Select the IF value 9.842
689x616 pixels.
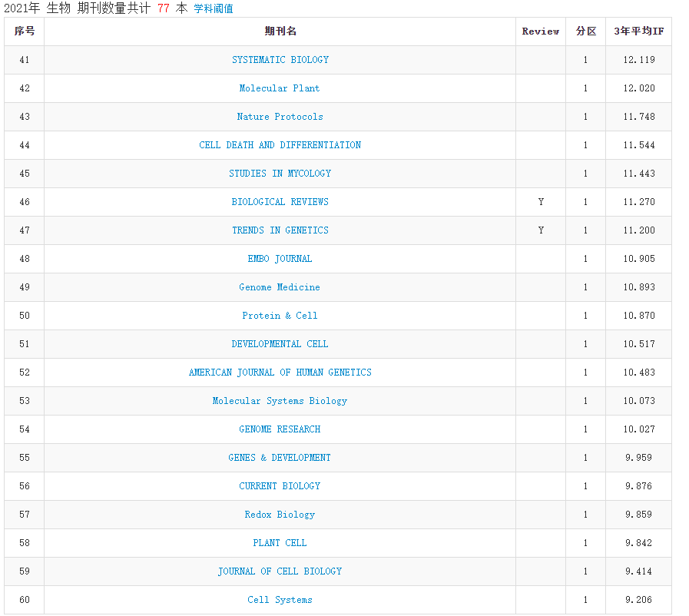[639, 542]
